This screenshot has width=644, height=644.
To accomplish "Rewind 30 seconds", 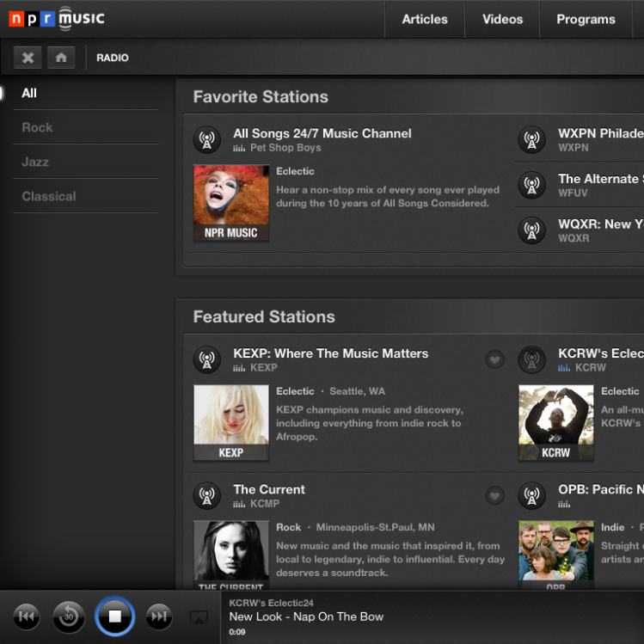I will pyautogui.click(x=69, y=616).
